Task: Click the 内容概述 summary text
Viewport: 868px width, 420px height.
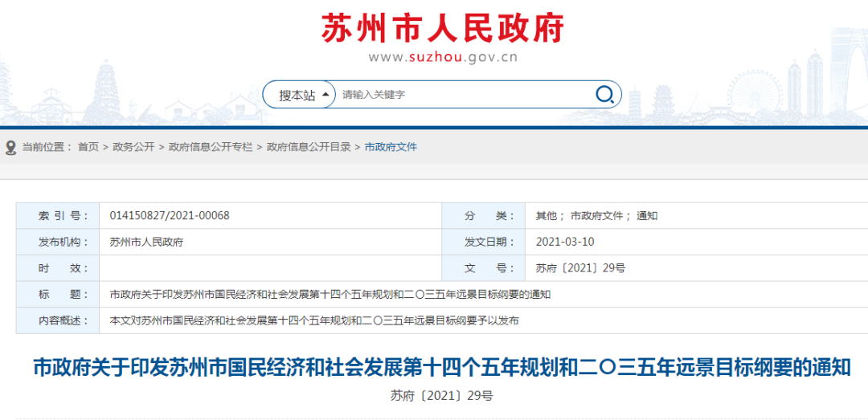Action: [314, 321]
